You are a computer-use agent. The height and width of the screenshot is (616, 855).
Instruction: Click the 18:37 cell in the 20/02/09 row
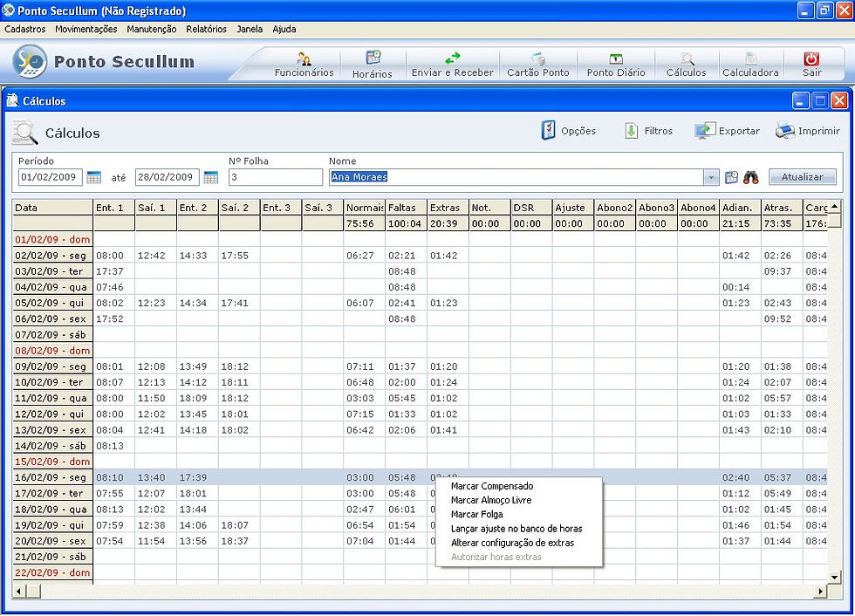pyautogui.click(x=239, y=541)
